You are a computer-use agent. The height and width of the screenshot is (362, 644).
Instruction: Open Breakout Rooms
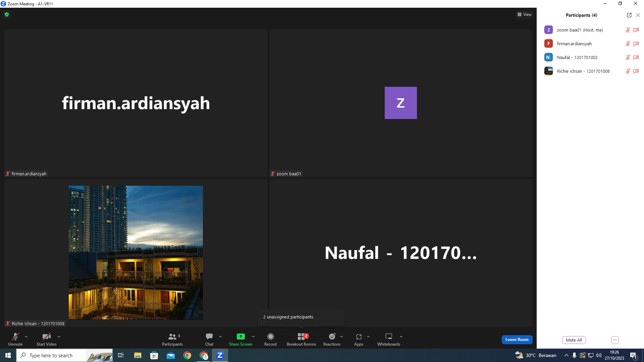coord(301,339)
